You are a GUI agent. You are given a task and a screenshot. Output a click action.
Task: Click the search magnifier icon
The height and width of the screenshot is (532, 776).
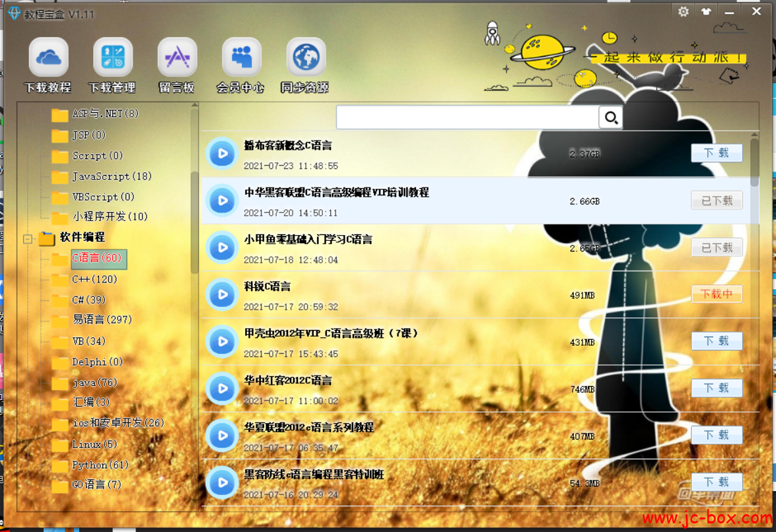coord(611,118)
